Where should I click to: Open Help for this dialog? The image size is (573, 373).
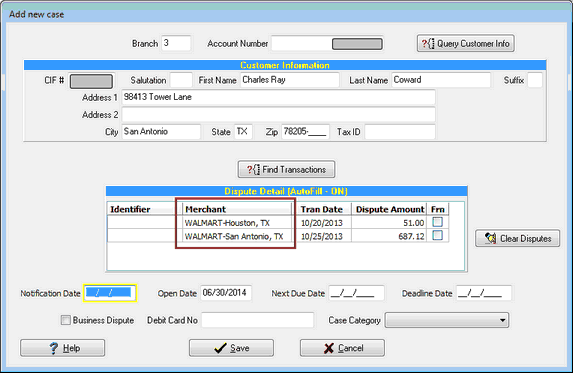[62, 348]
